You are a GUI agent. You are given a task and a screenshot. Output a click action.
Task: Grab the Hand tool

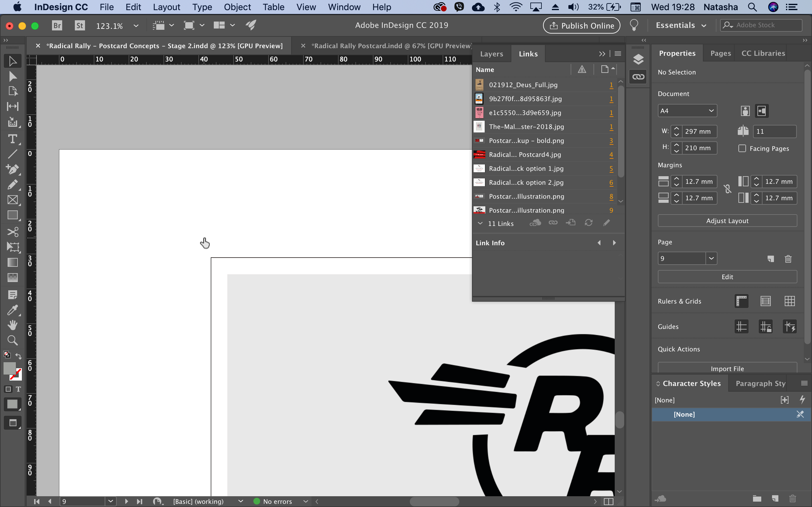tap(13, 324)
